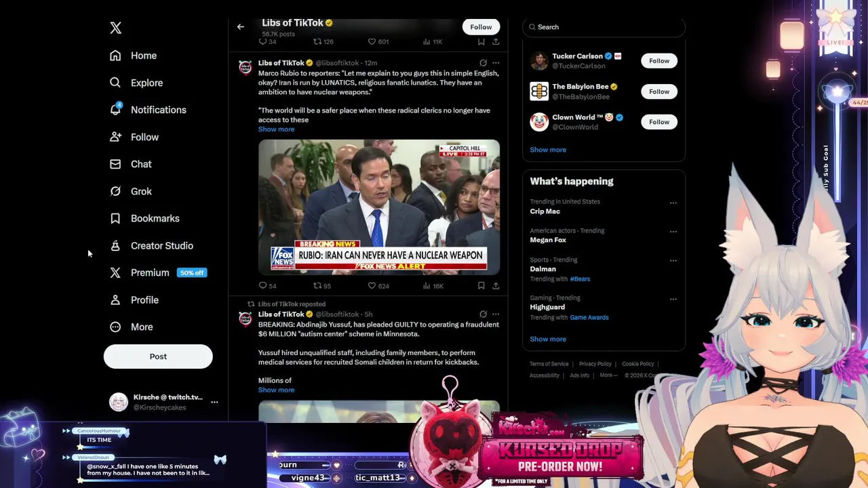Image resolution: width=868 pixels, height=488 pixels.
Task: Follow The Babylon Bee
Action: point(658,91)
